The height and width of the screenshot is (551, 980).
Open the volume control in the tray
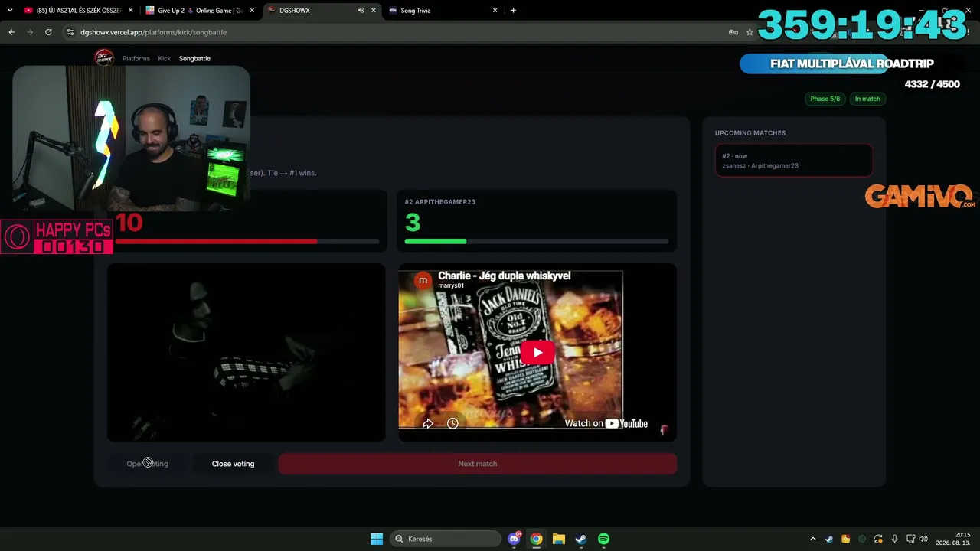(923, 539)
